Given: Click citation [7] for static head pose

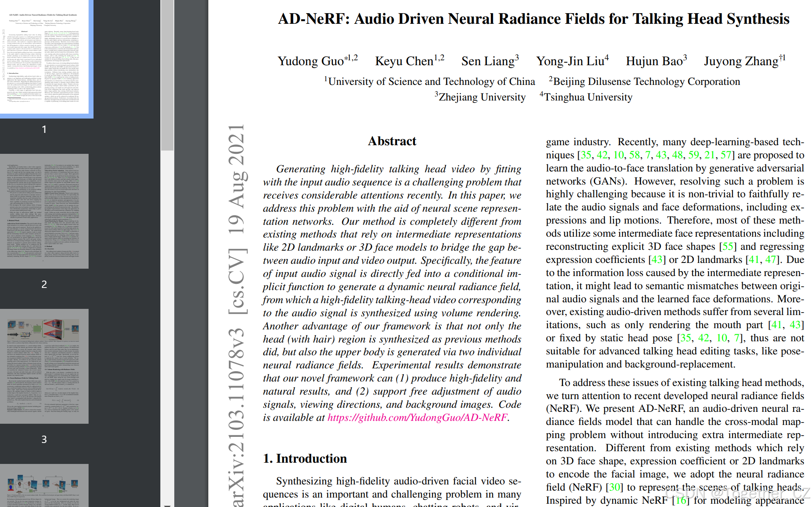Looking at the screenshot, I should [x=737, y=337].
